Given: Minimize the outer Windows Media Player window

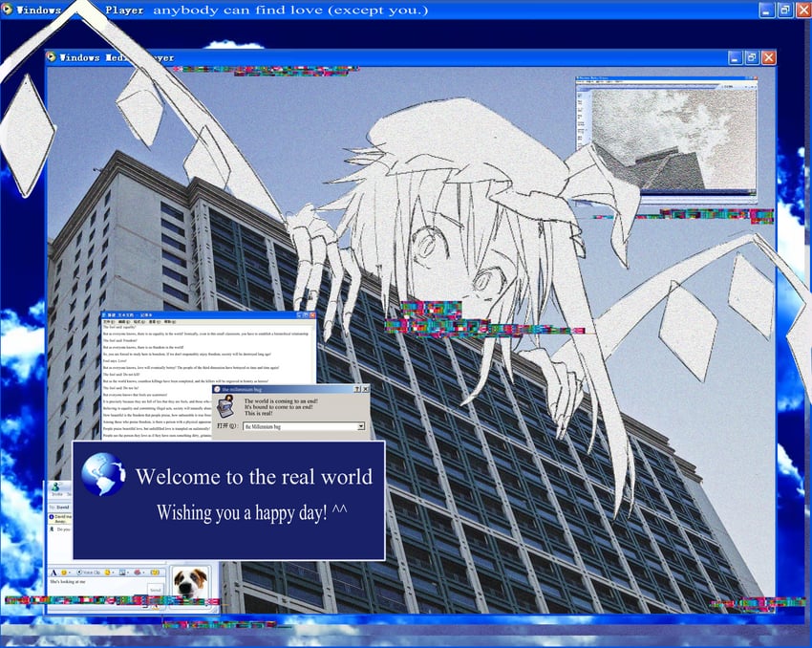Looking at the screenshot, I should coord(767,10).
